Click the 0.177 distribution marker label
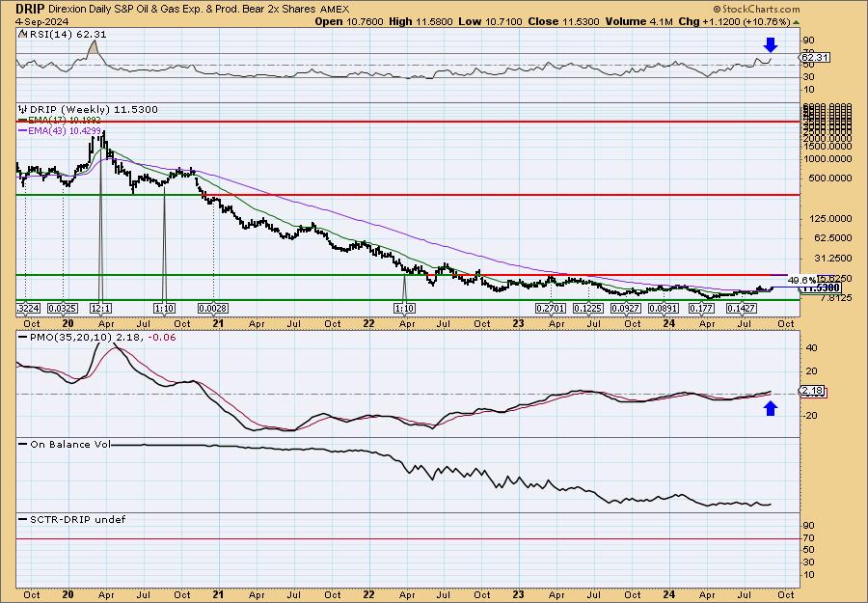 (701, 308)
